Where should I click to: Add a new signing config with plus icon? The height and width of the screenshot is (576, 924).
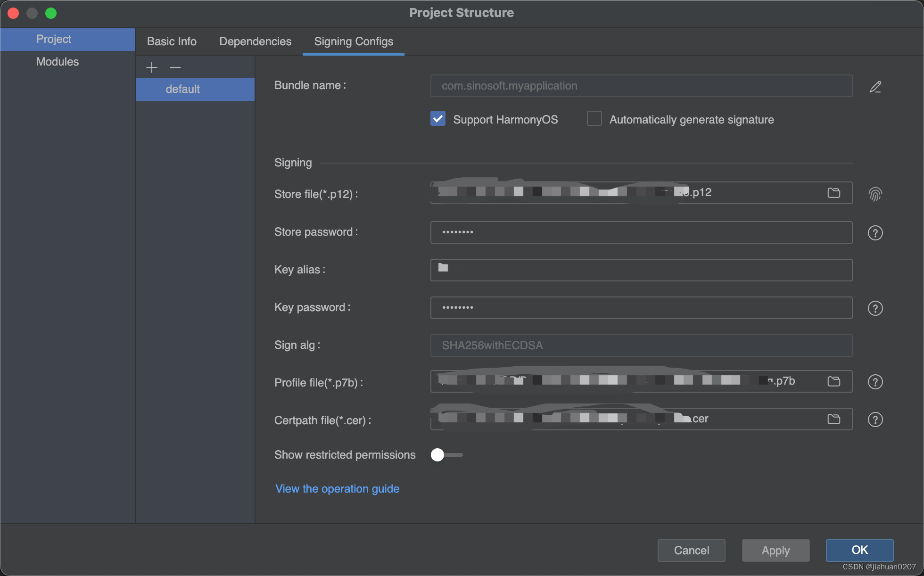[x=152, y=67]
